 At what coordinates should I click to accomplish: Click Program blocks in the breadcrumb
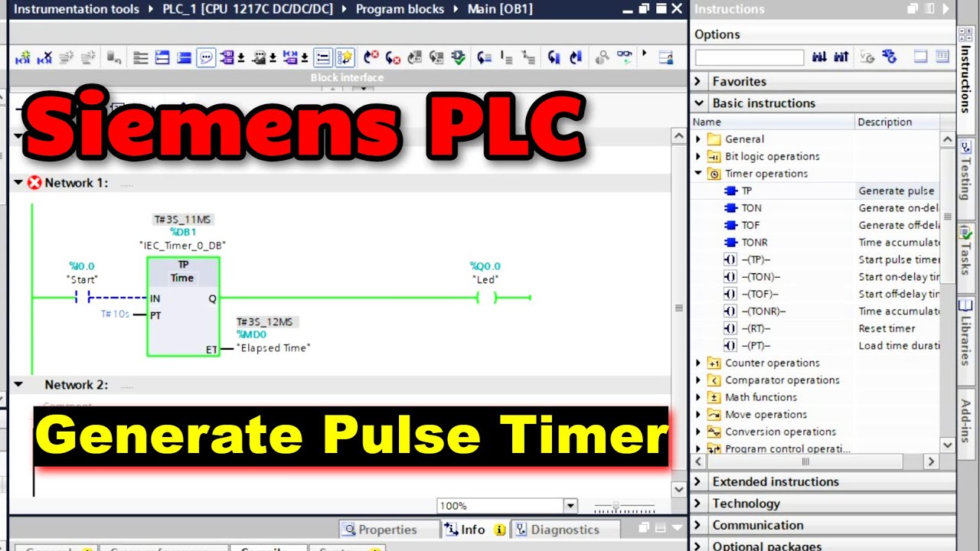click(x=400, y=9)
